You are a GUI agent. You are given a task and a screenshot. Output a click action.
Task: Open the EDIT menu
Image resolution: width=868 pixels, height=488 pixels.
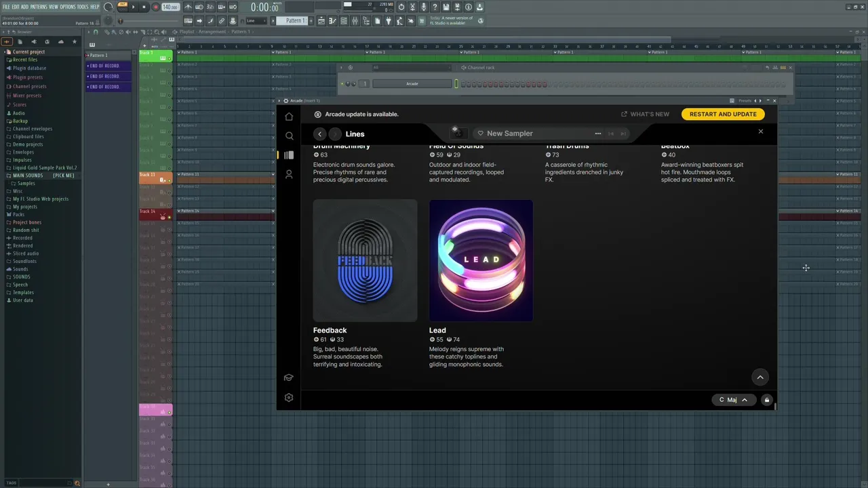point(16,7)
